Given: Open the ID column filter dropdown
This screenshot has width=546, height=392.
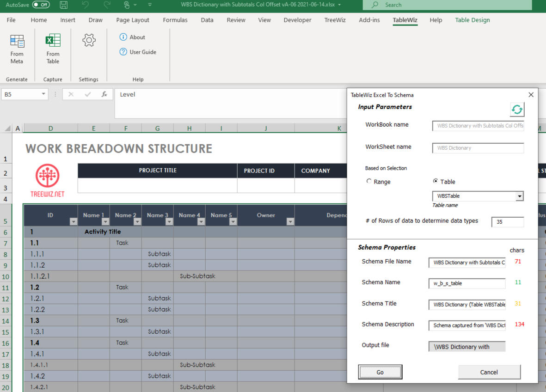Looking at the screenshot, I should 73,222.
